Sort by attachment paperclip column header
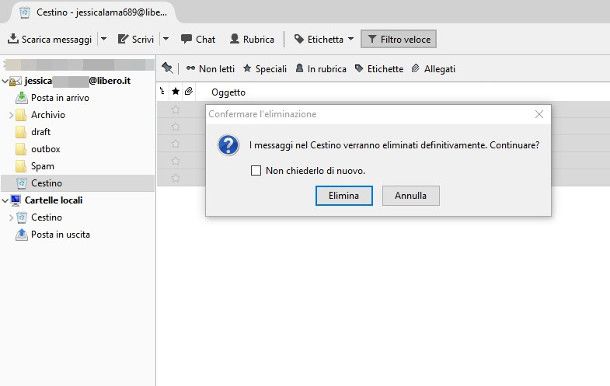 (x=189, y=91)
